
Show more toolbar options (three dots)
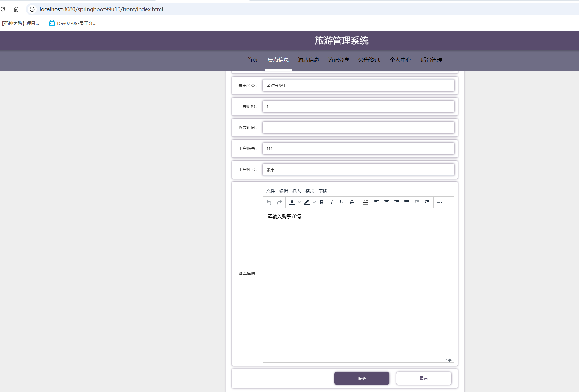440,202
